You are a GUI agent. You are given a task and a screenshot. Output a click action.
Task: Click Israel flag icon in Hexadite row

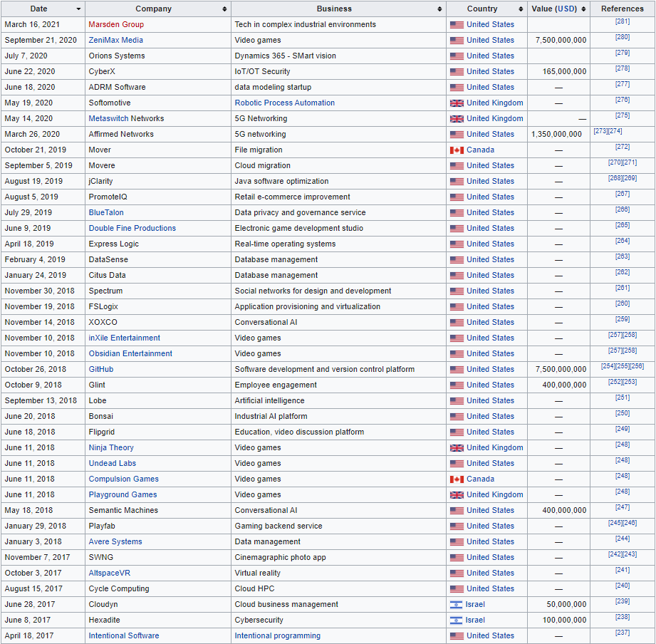coord(456,620)
